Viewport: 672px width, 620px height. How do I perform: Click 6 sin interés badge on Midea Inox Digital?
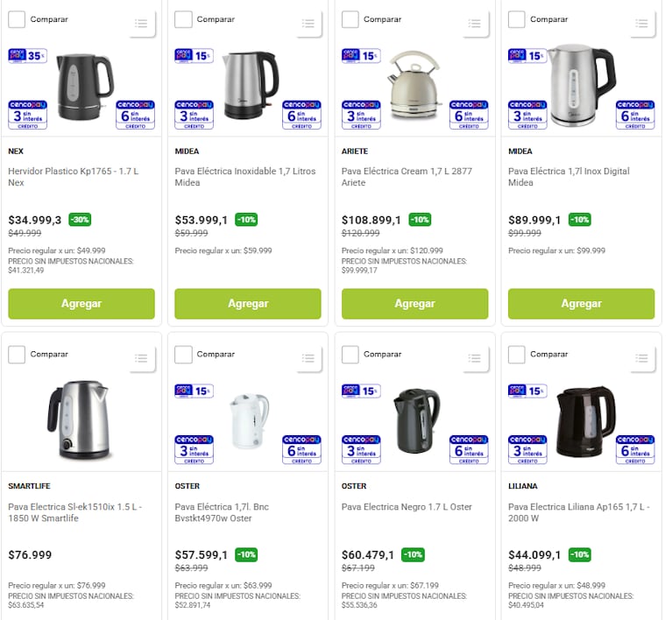tap(635, 115)
